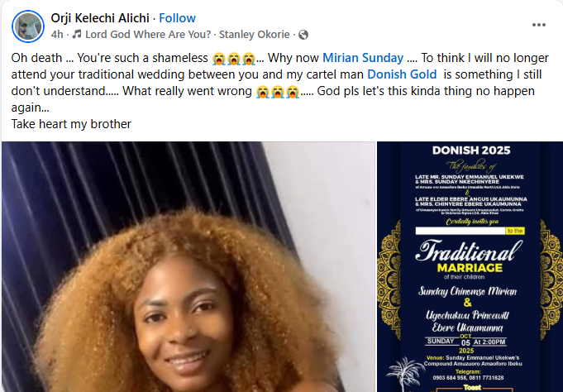Open the woman's portrait photo
The width and height of the screenshot is (563, 392).
coord(188,266)
